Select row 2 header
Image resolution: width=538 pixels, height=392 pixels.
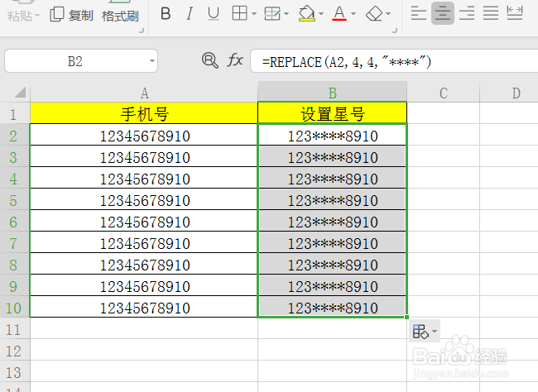coord(15,136)
